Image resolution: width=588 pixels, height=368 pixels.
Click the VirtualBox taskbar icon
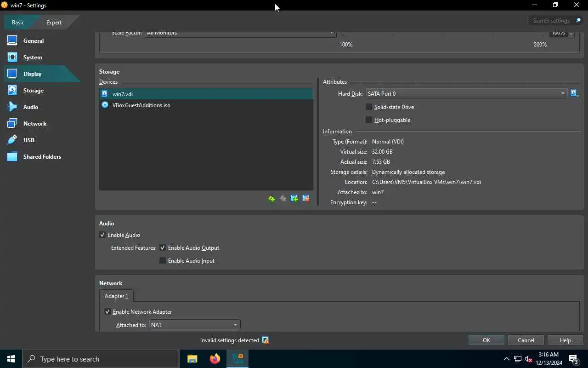point(237,359)
